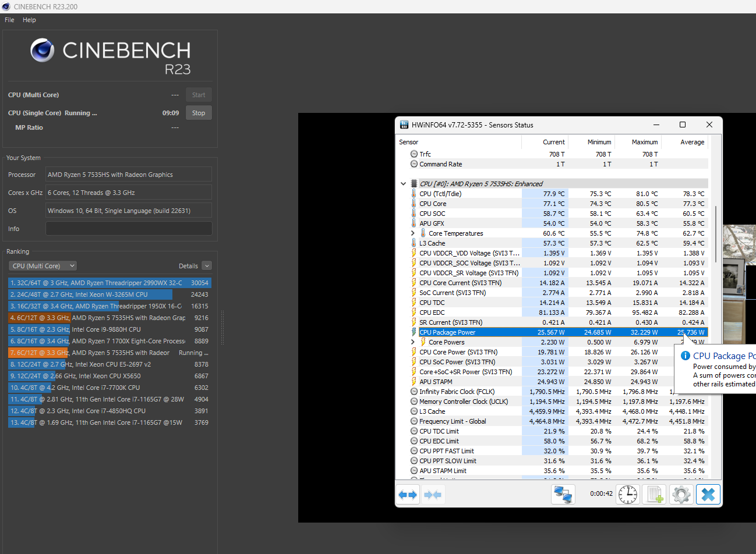Select ranking entry 2 Xeon W-3265M
This screenshot has width=756, height=554.
pyautogui.click(x=109, y=294)
